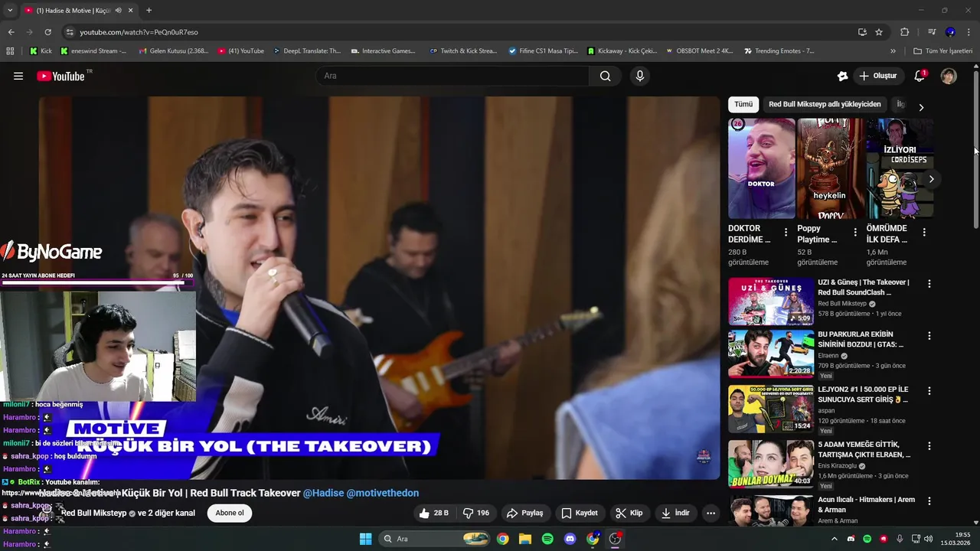Expand hidden system tray icons
The width and height of the screenshot is (980, 551).
(x=835, y=539)
